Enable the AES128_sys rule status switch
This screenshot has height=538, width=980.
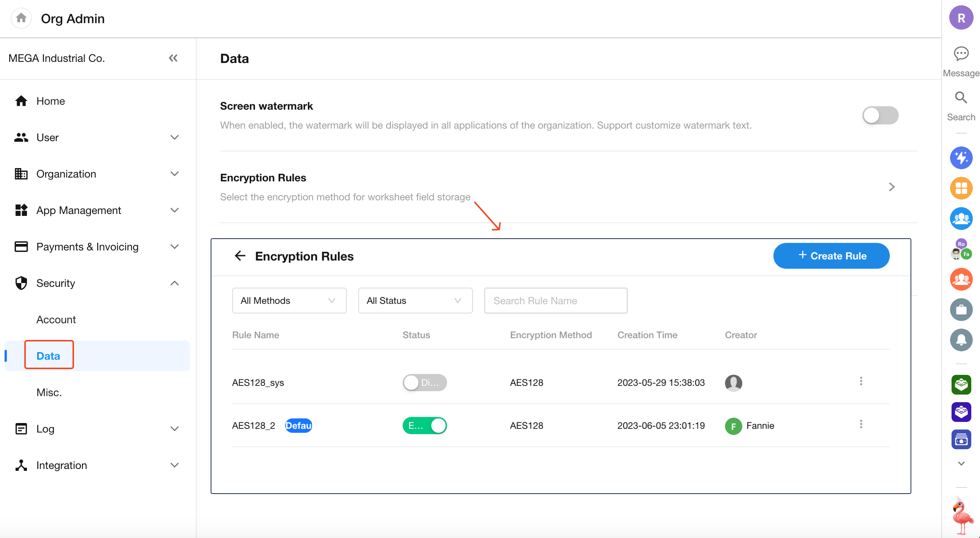click(x=424, y=382)
